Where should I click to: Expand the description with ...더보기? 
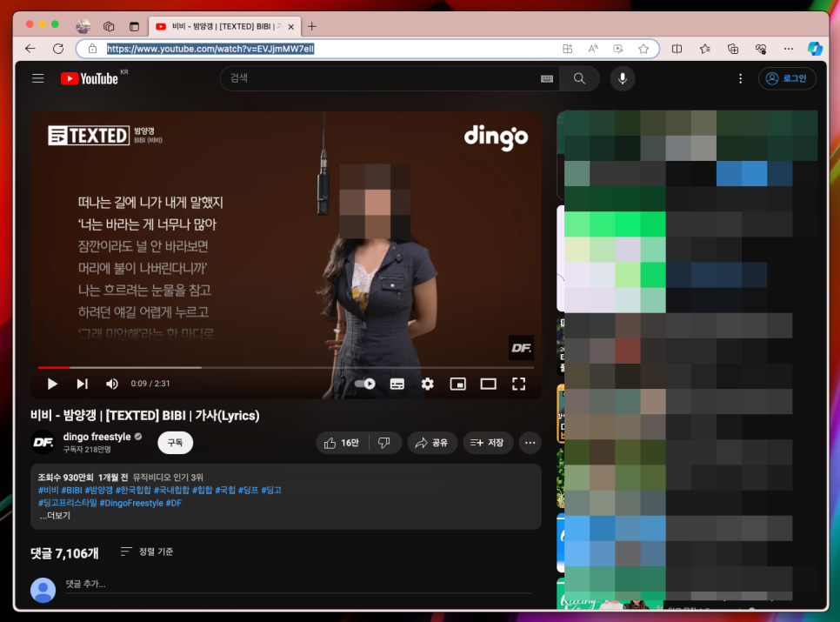click(55, 516)
